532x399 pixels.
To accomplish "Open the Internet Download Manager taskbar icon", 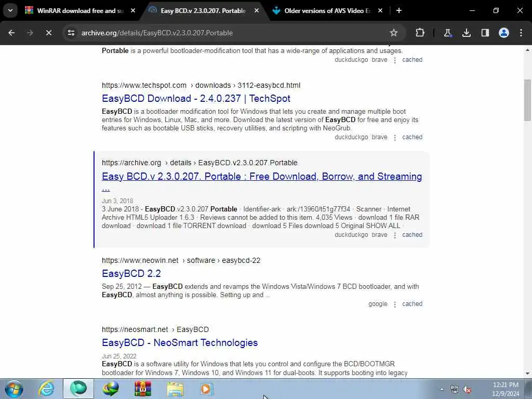I will pyautogui.click(x=111, y=389).
